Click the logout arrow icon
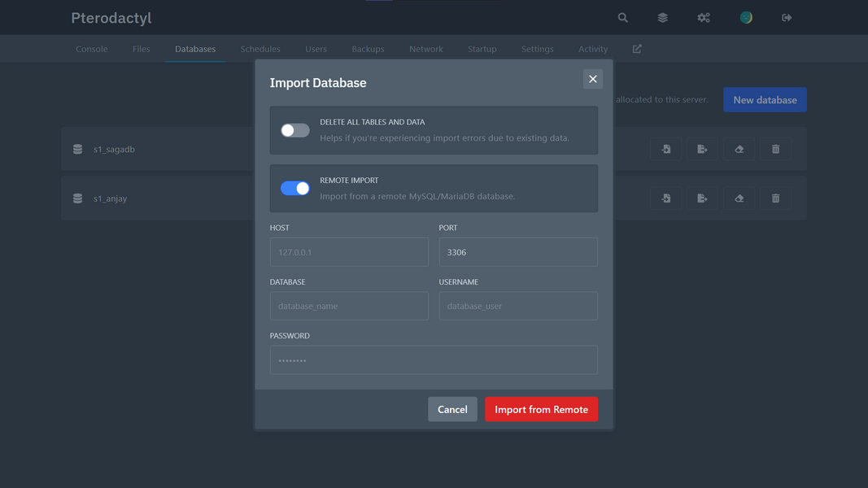This screenshot has height=488, width=868. pos(787,18)
